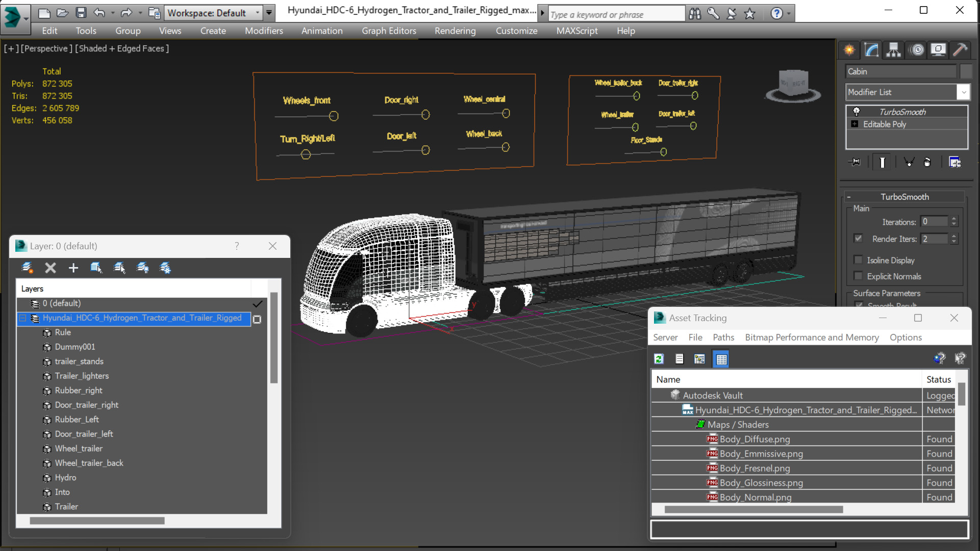Toggle Hyundai layer current box

(x=257, y=319)
